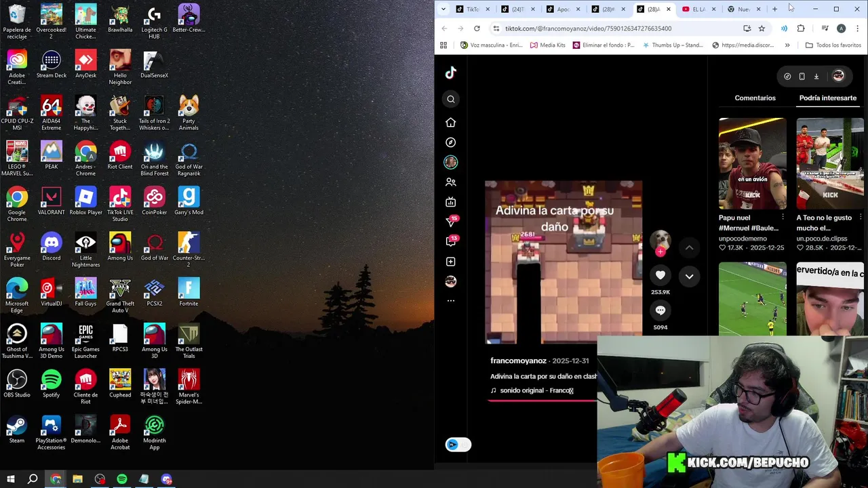Like the video with heart button
Viewport: 868px width, 488px height.
[x=660, y=275]
